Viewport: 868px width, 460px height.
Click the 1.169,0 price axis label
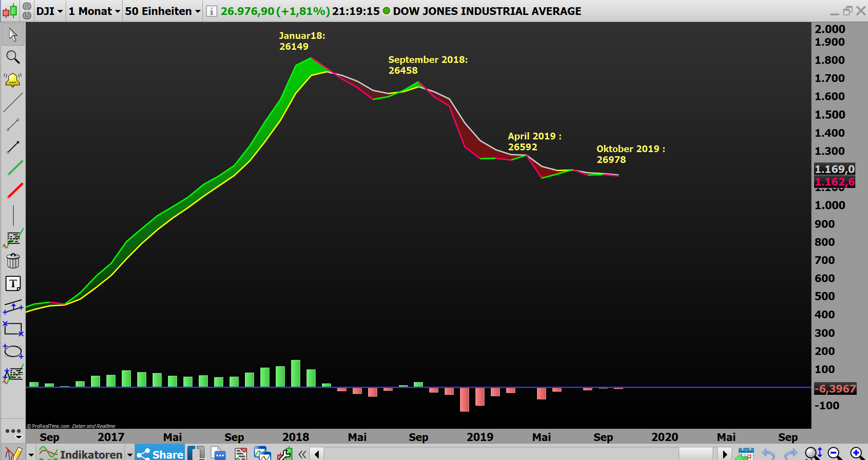click(x=834, y=169)
